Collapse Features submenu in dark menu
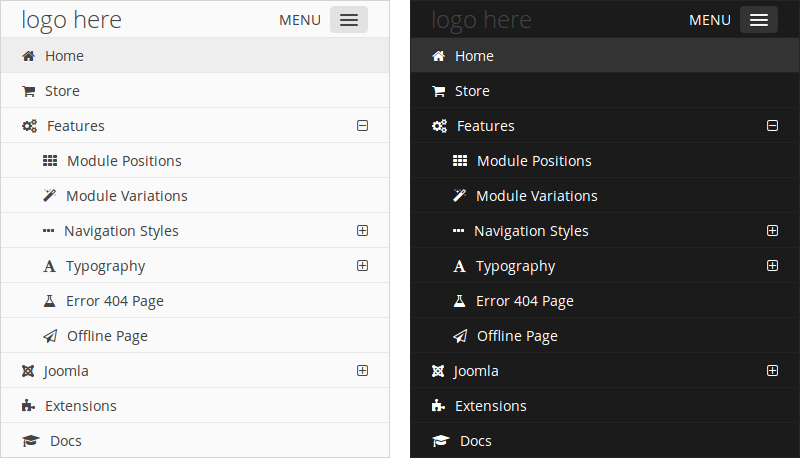Viewport: 800px width, 458px height. 772,125
